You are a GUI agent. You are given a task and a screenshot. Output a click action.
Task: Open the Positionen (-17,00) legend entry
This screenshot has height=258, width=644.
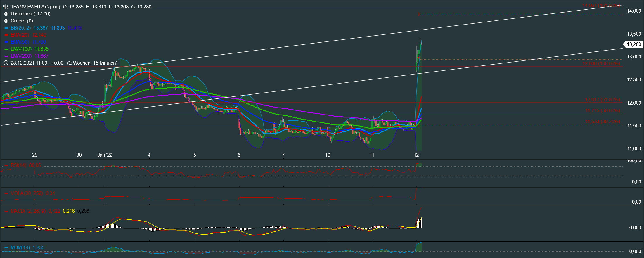point(30,14)
